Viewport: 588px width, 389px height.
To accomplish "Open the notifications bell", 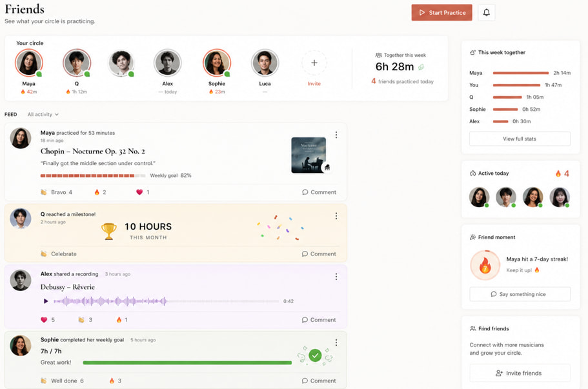I will pos(487,12).
